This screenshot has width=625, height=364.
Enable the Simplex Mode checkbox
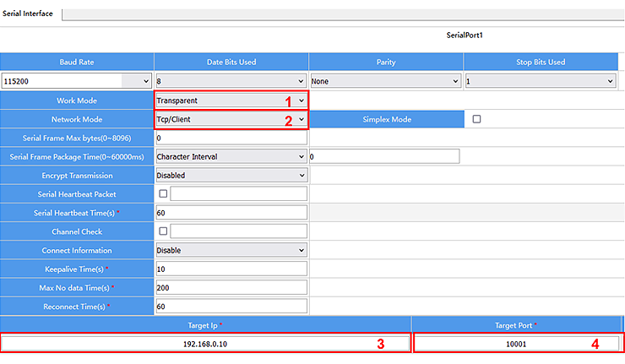tap(476, 119)
